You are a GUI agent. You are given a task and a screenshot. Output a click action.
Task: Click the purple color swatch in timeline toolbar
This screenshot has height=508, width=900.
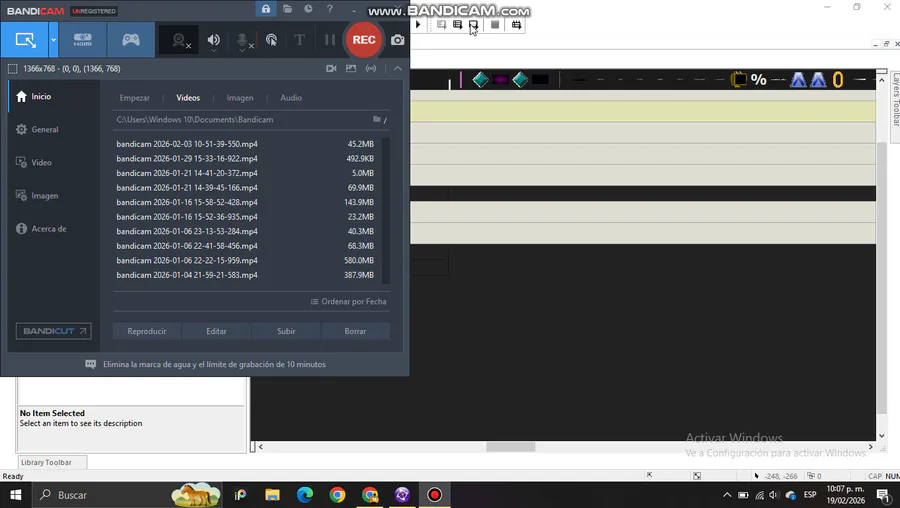click(501, 80)
